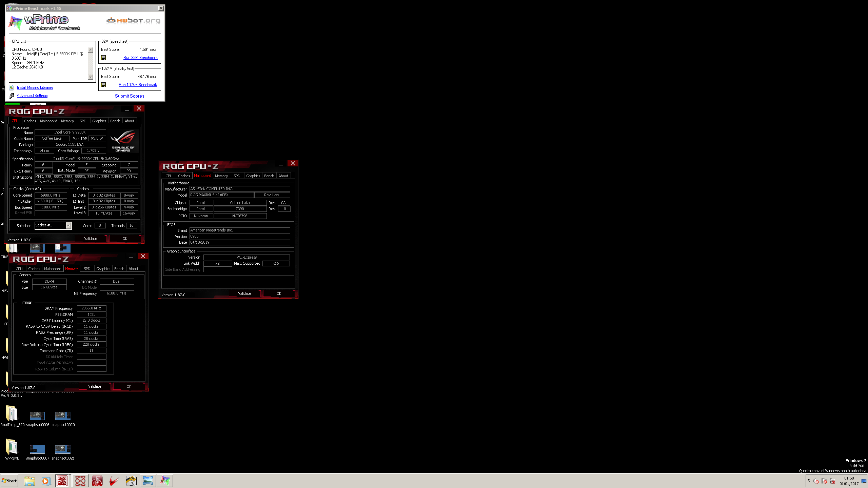Image resolution: width=868 pixels, height=488 pixels.
Task: Click the save icon under 1024M Best Score
Action: coord(103,85)
